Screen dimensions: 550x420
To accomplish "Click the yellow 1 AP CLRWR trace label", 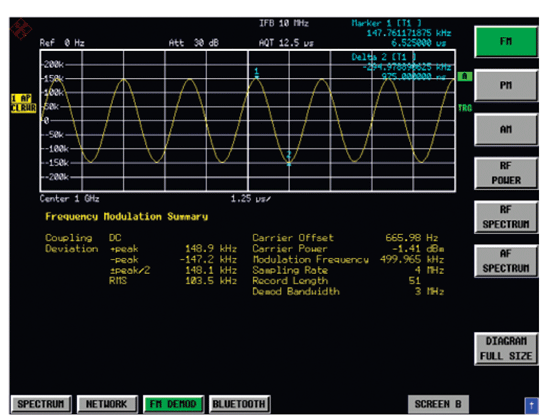I will [23, 103].
